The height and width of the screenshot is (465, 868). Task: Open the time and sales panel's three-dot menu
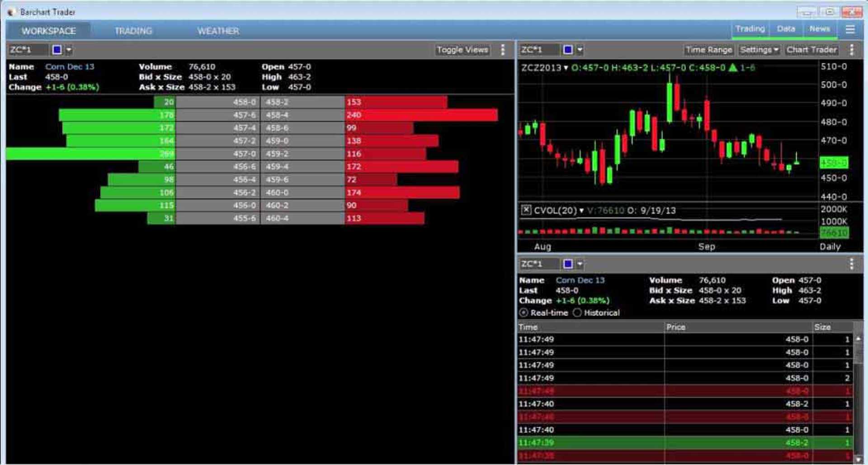852,264
